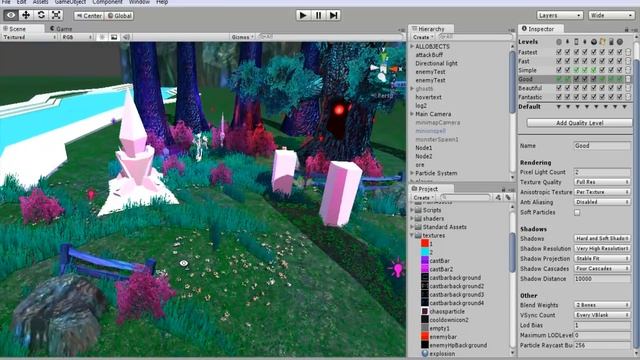Screen dimensions: 640x360
Task: Click the Hierarchy search field
Action: click(x=475, y=37)
